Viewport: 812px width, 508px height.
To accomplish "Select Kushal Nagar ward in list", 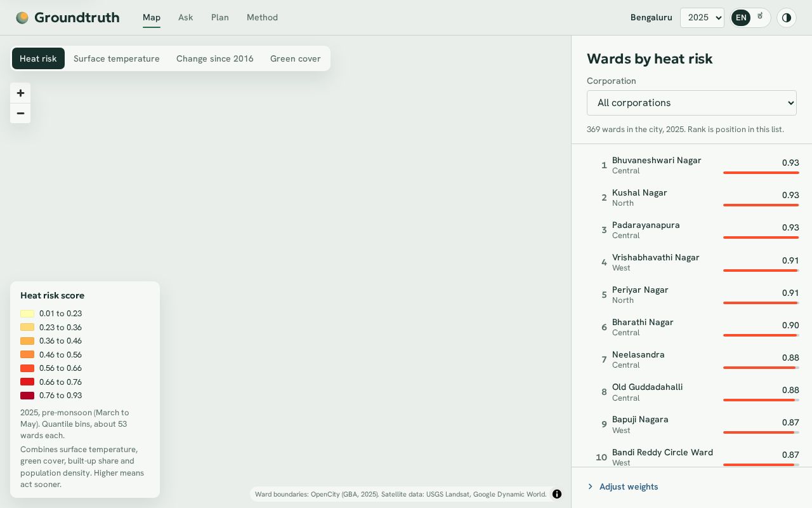I will tap(691, 197).
